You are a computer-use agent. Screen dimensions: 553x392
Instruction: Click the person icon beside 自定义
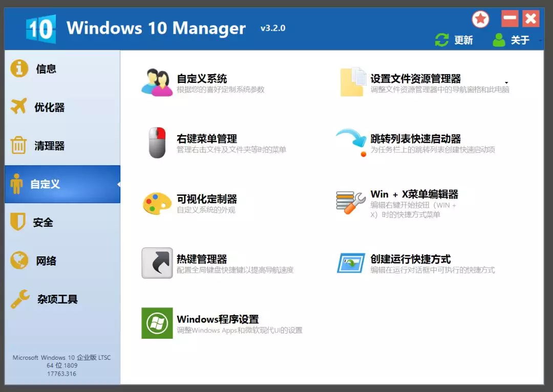click(16, 184)
